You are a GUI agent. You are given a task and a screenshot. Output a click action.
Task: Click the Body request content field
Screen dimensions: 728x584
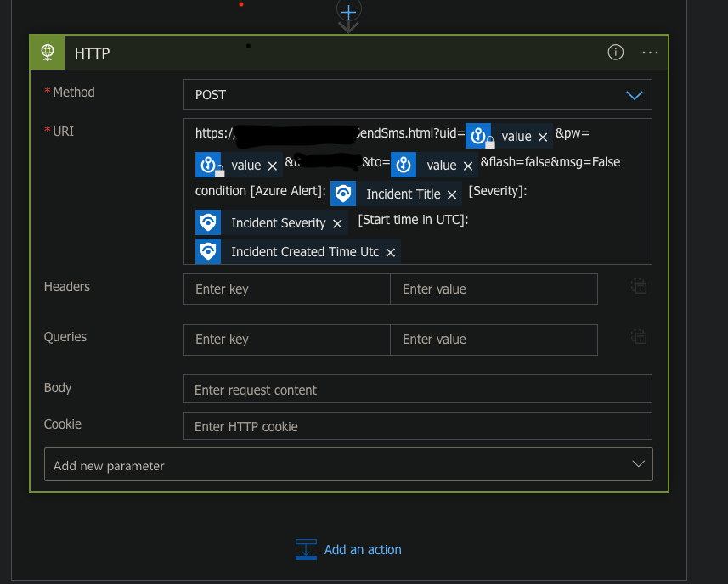pyautogui.click(x=418, y=389)
